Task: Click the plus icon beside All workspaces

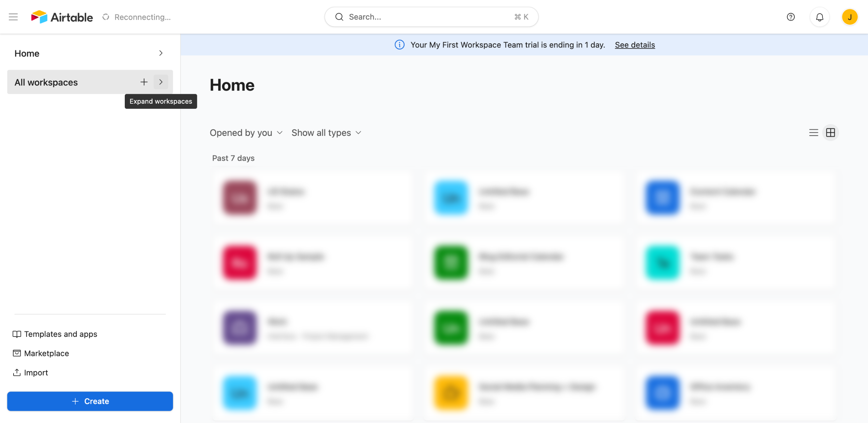Action: click(x=144, y=82)
